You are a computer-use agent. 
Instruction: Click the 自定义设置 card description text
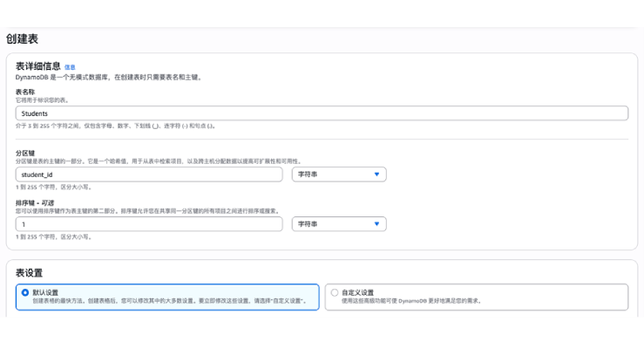coord(410,301)
